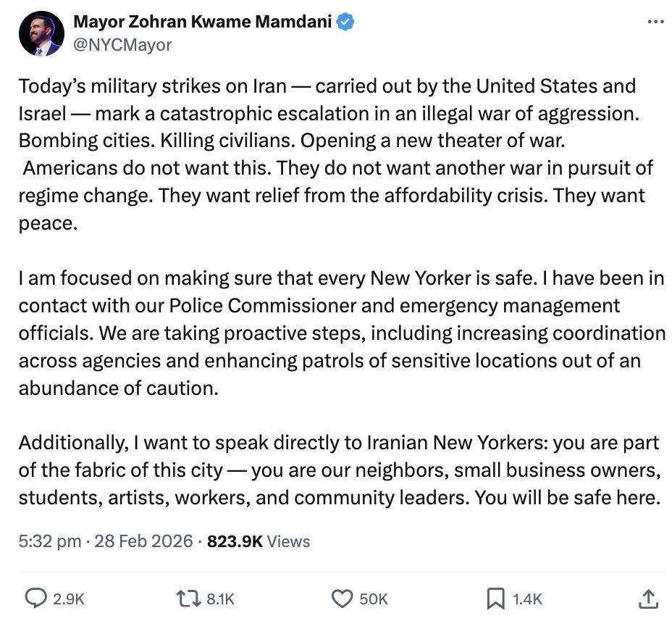Click the 28 Feb 2026 date
The width and height of the screenshot is (672, 629).
coord(143,541)
